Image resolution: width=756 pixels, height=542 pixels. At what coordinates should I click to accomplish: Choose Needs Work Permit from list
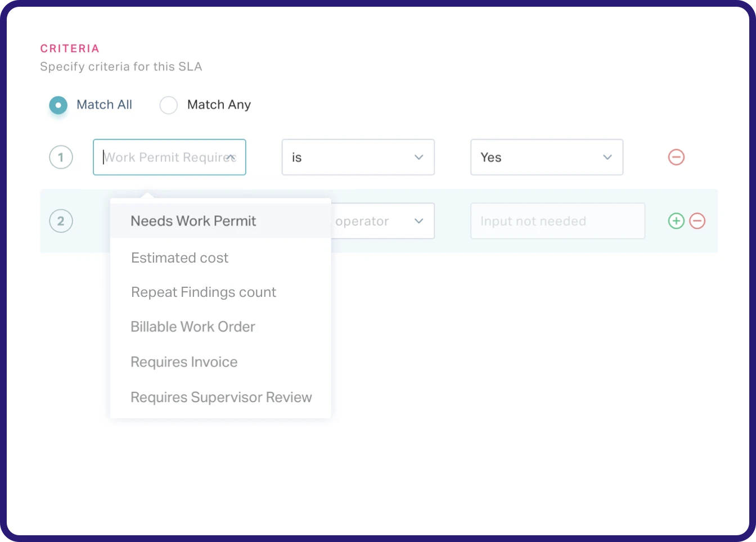coord(193,221)
